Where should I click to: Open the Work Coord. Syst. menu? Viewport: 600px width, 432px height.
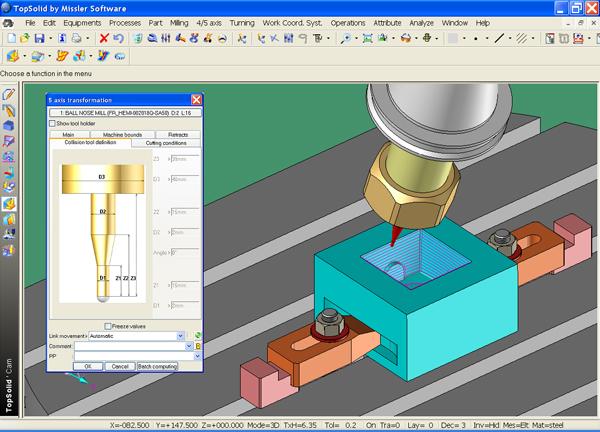[x=292, y=23]
